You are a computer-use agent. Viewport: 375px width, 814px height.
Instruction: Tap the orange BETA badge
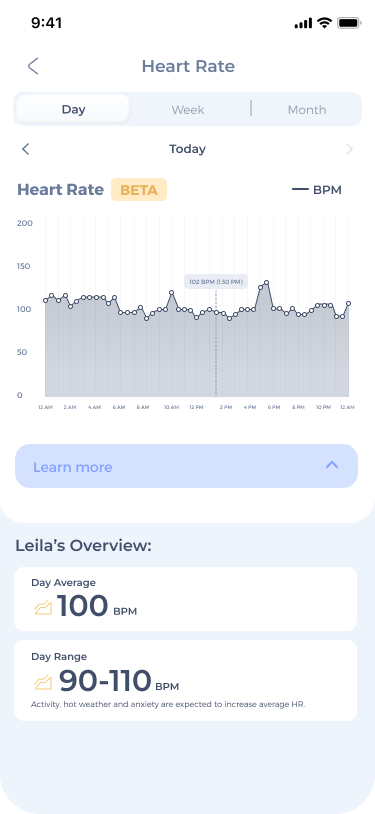(139, 190)
